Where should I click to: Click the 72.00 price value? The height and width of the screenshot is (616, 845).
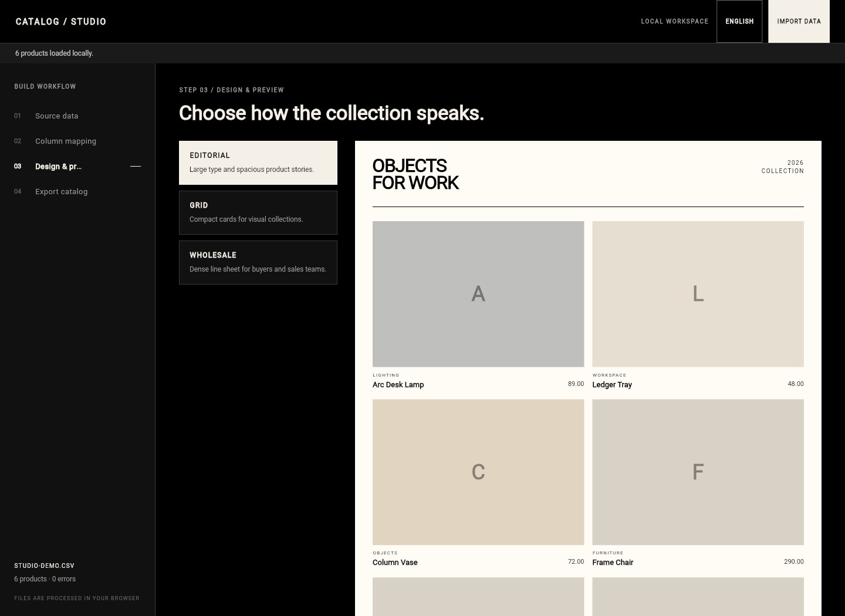576,562
